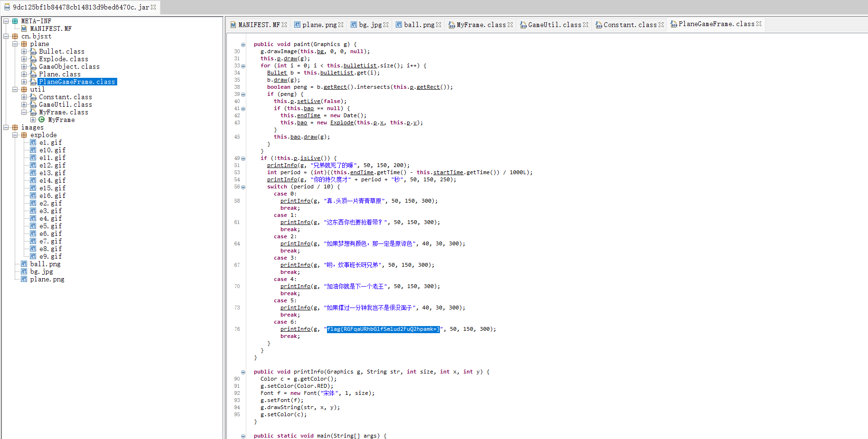This screenshot has width=868, height=439.
Task: Click the plane.png image icon in tree
Action: (x=24, y=279)
